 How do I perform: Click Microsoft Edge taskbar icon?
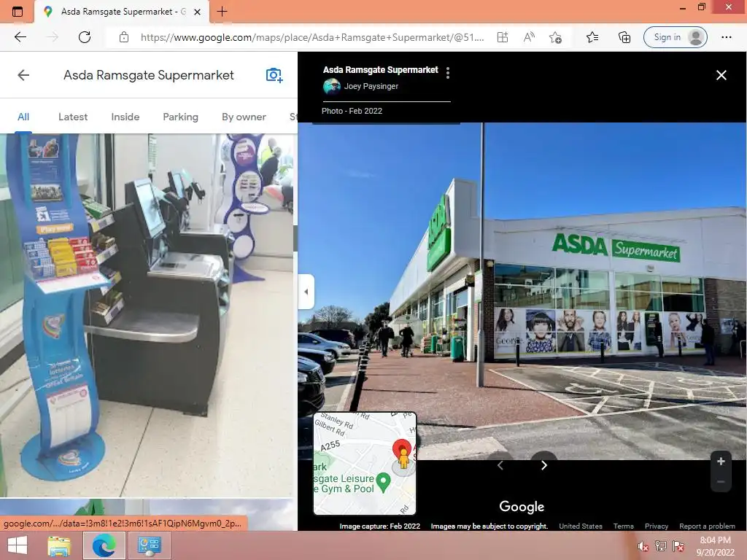[104, 545]
